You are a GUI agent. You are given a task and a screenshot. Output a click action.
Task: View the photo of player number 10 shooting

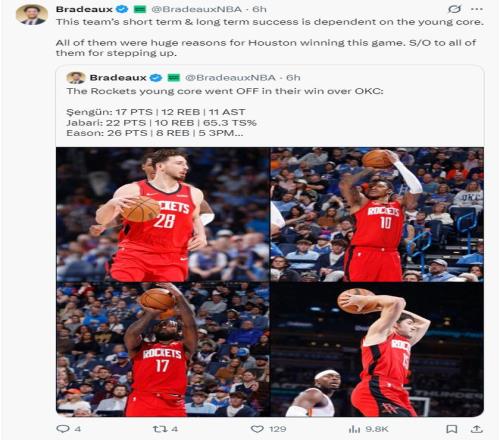click(x=377, y=214)
